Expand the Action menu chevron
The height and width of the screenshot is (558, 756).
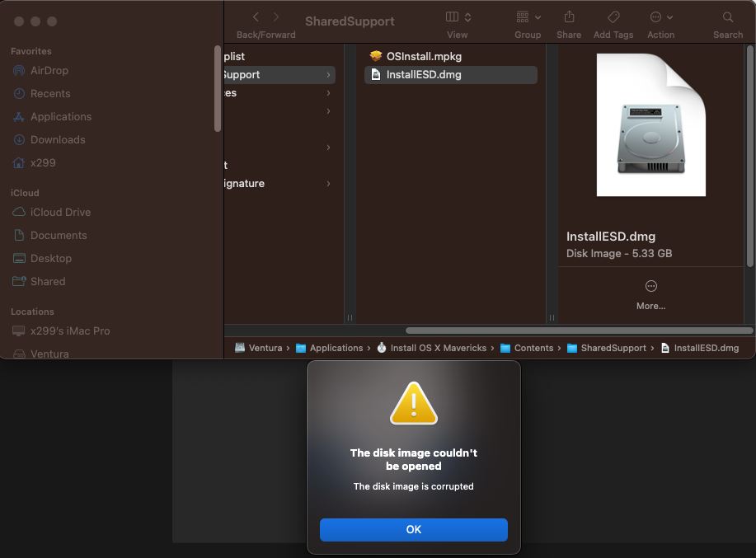669,17
